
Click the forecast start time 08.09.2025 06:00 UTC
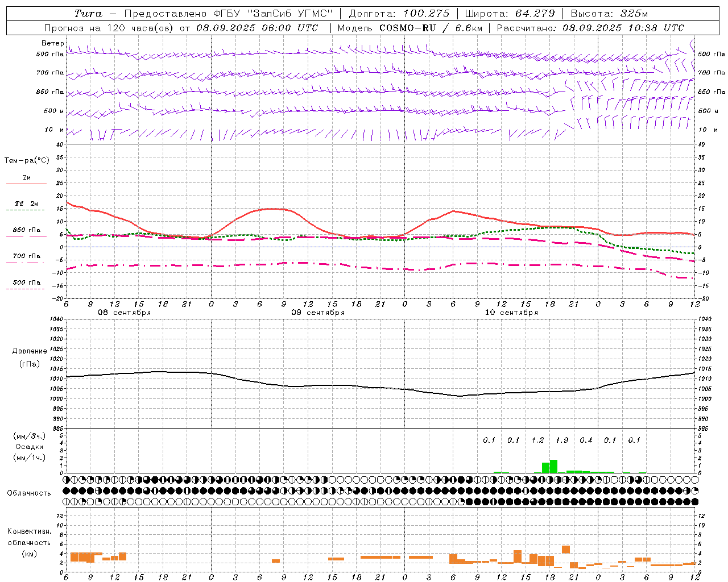tap(257, 28)
